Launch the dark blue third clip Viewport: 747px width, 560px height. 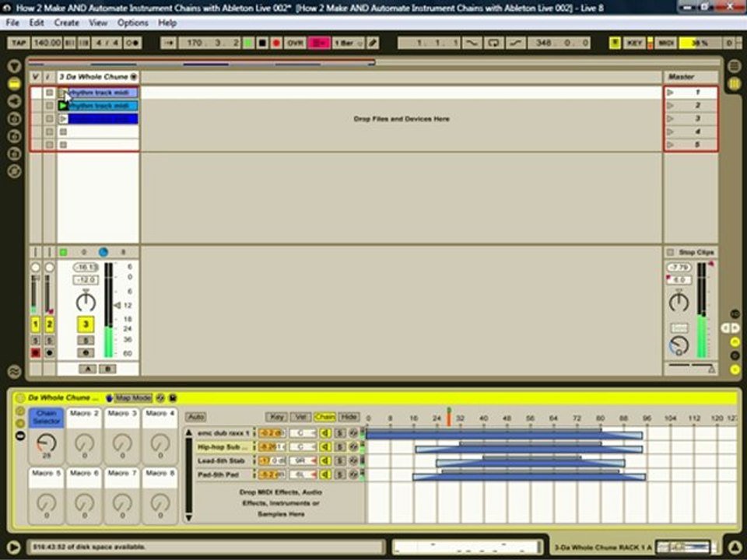[63, 118]
